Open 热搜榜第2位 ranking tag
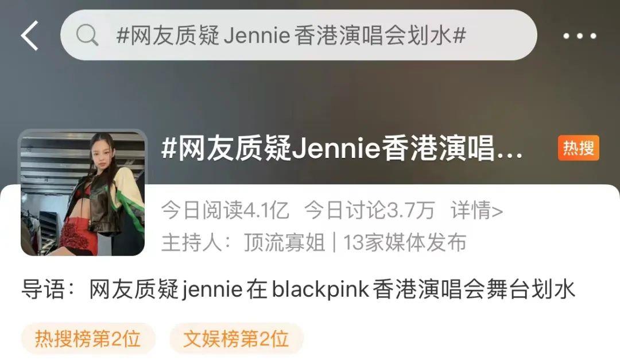 (88, 339)
